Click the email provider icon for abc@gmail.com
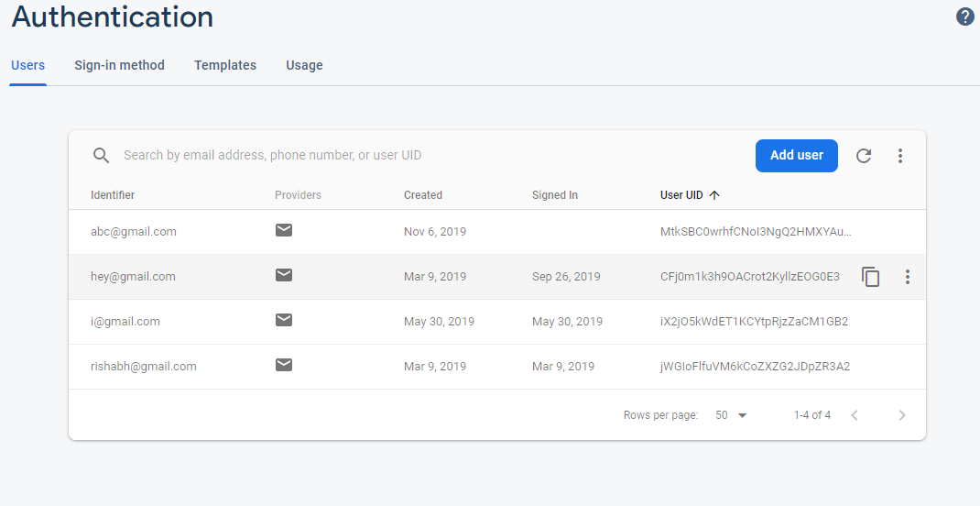Screen dimensions: 980x506 coord(284,231)
